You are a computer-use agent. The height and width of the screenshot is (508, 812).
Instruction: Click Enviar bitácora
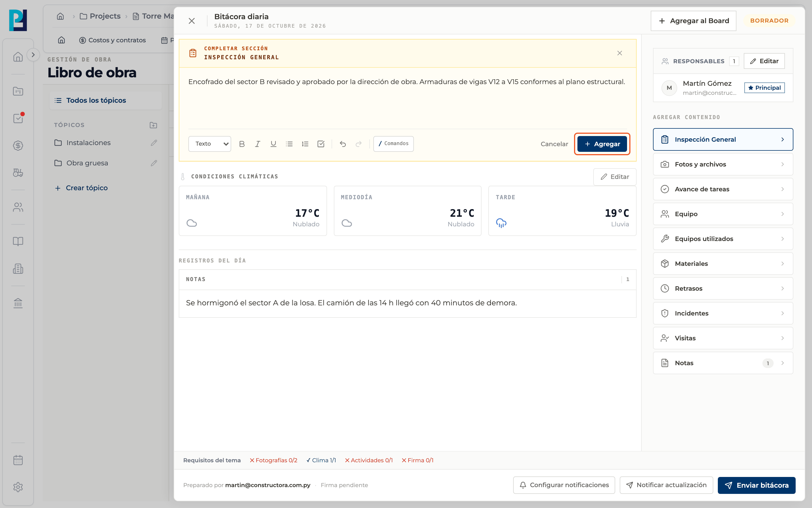(x=756, y=485)
